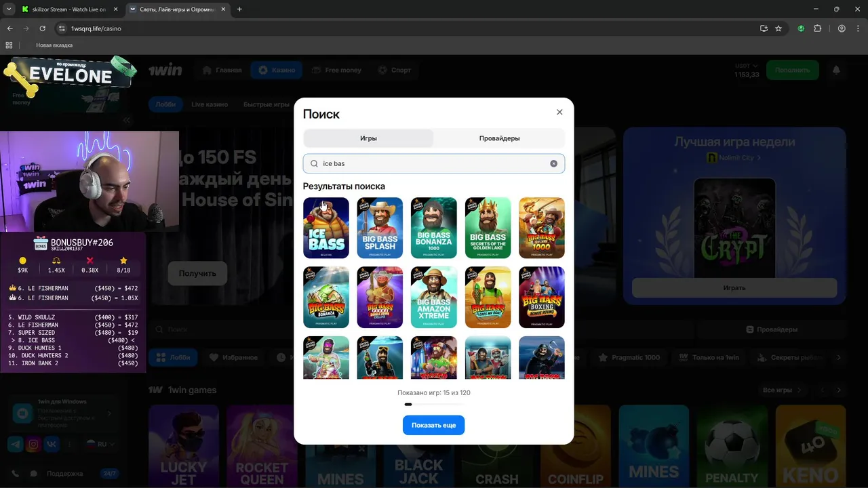Click the search results progress bar

click(433, 404)
